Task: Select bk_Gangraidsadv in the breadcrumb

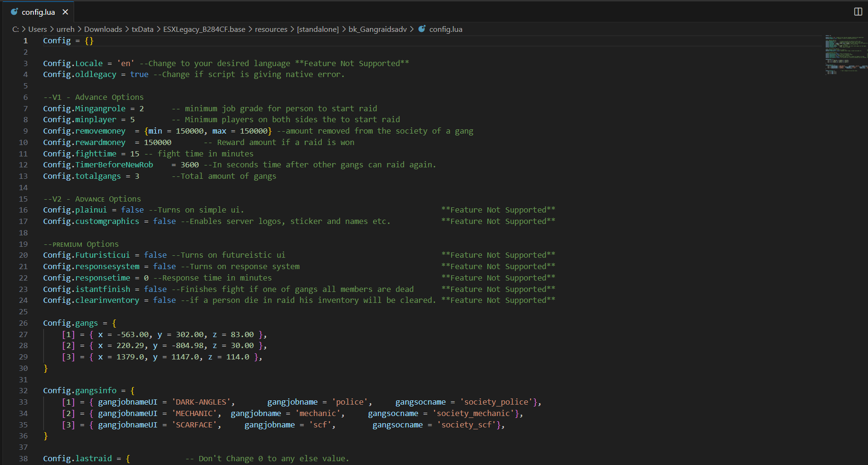Action: pyautogui.click(x=377, y=29)
